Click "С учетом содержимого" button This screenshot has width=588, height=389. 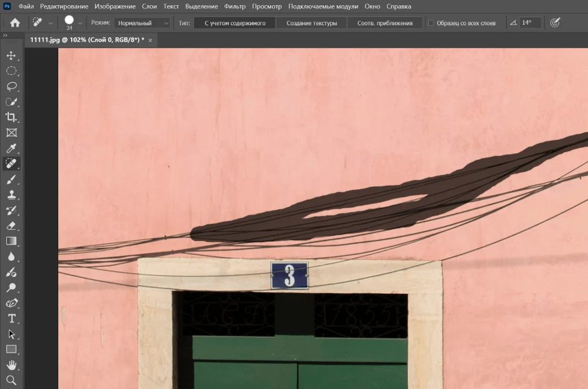[x=235, y=23]
